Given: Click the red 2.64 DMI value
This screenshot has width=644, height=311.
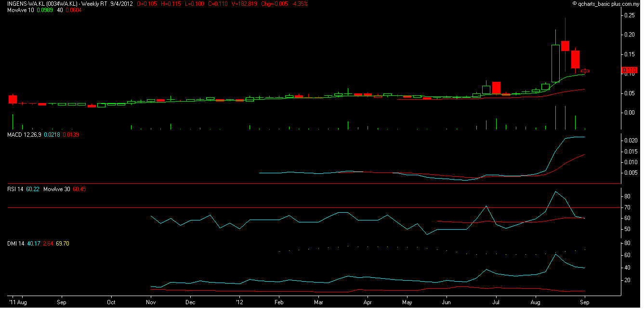Looking at the screenshot, I should coord(49,244).
